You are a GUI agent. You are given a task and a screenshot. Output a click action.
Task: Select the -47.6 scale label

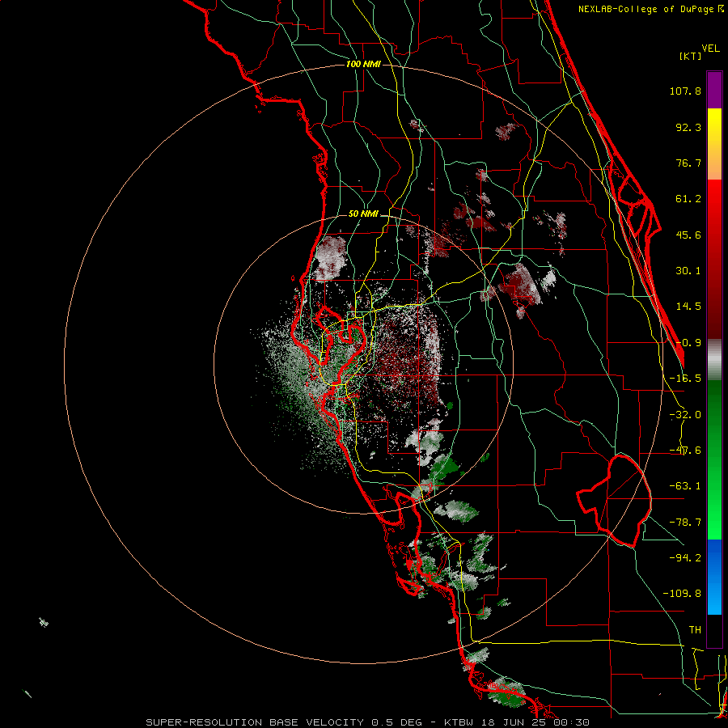point(685,451)
